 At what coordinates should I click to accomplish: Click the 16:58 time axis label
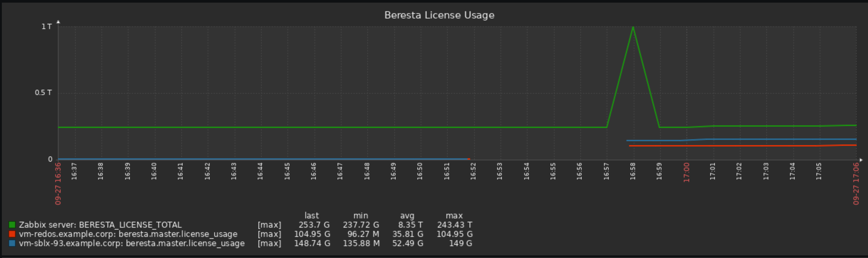(633, 171)
